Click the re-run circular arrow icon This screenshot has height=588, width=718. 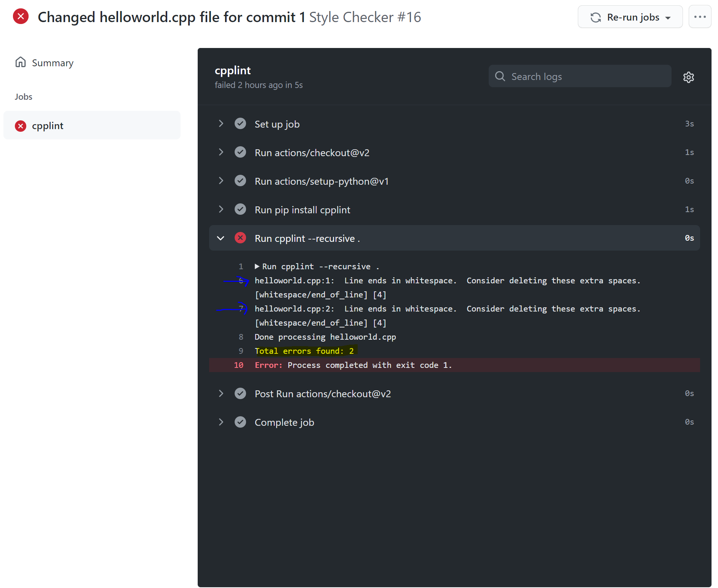[595, 17]
